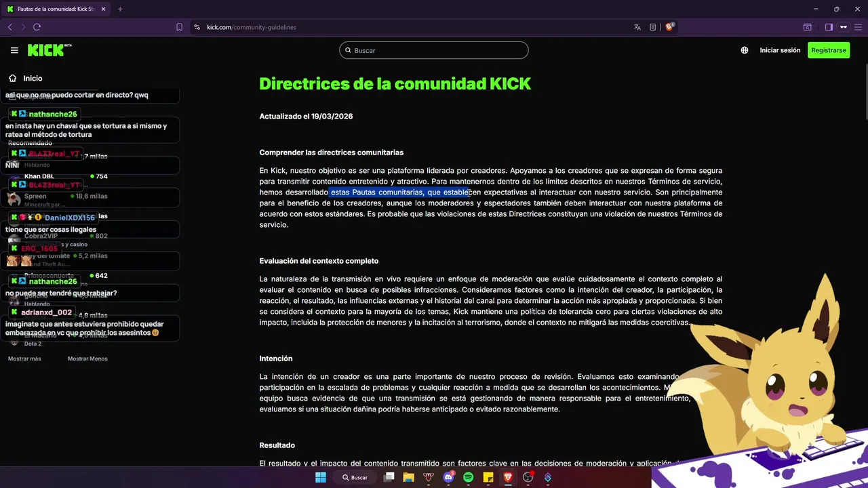Go to Inicio in the sidebar

(x=33, y=78)
